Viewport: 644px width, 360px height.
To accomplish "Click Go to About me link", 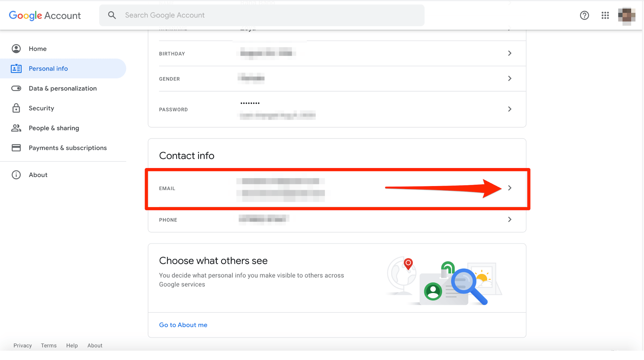I will coord(183,325).
